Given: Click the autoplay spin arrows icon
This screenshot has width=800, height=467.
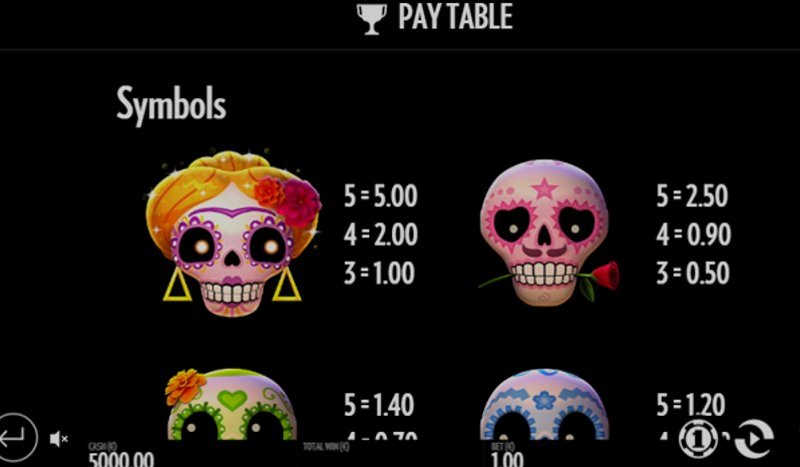Looking at the screenshot, I should pos(754,438).
